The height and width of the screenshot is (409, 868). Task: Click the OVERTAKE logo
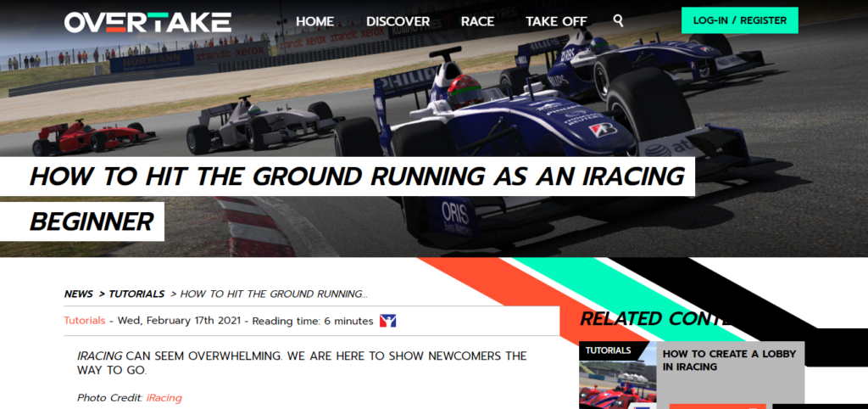147,22
